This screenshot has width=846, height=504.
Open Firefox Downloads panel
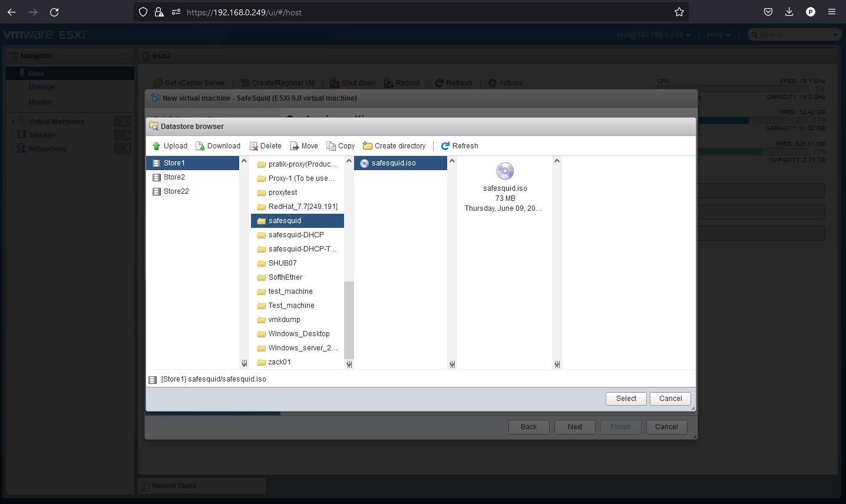point(789,12)
